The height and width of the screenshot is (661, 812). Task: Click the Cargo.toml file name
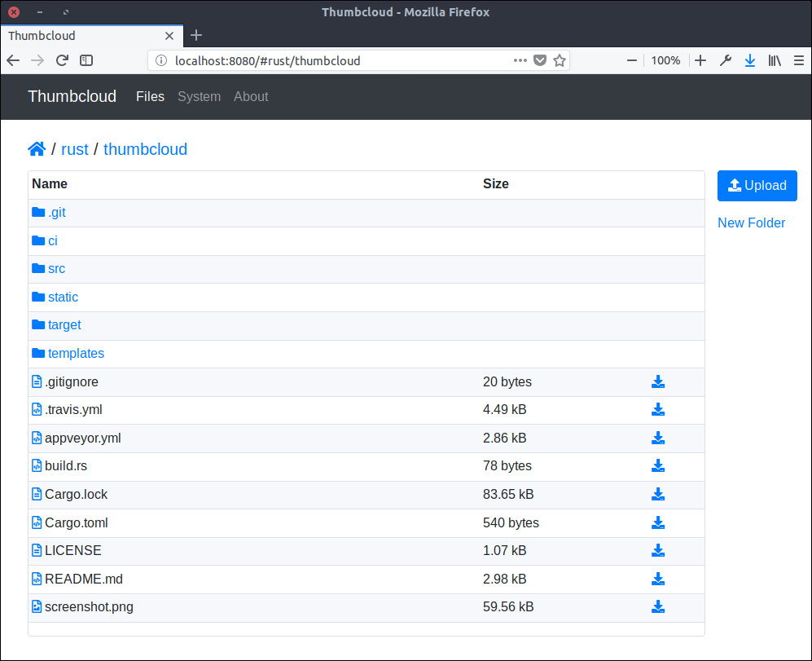(77, 522)
